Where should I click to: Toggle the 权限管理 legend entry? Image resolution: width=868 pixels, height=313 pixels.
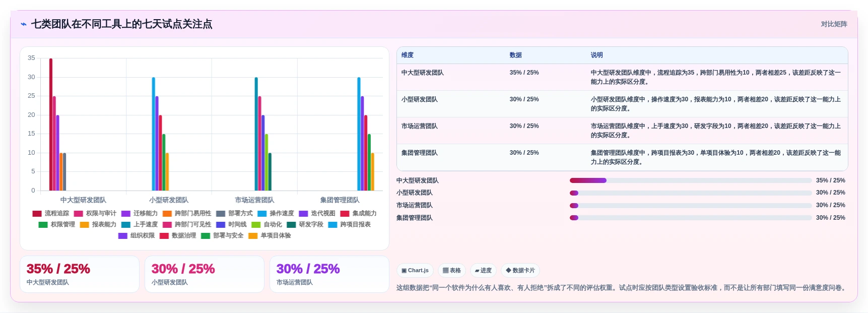click(x=57, y=224)
